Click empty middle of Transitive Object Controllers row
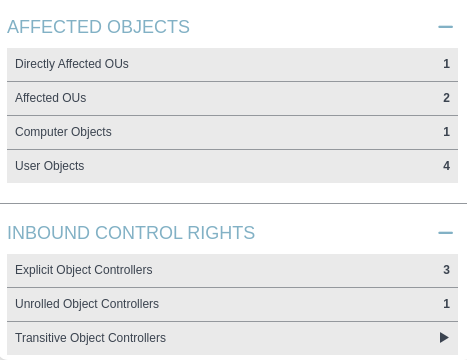The height and width of the screenshot is (360, 467). [x=300, y=338]
